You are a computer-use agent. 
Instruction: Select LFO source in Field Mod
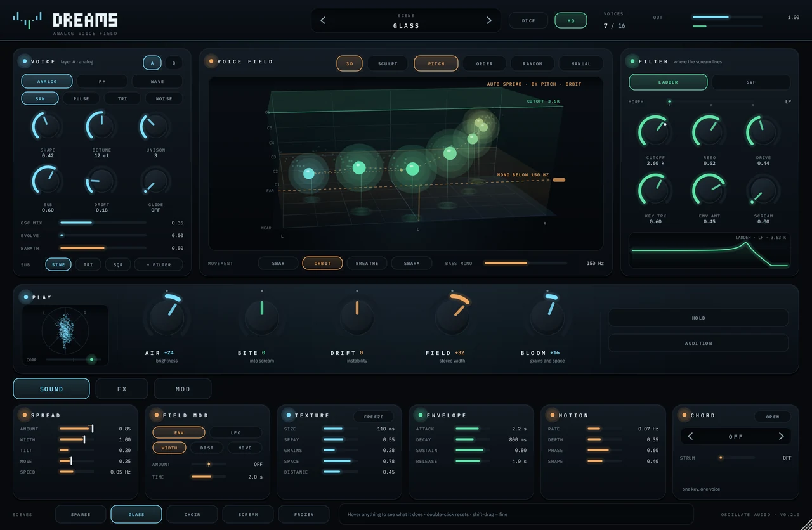point(235,432)
